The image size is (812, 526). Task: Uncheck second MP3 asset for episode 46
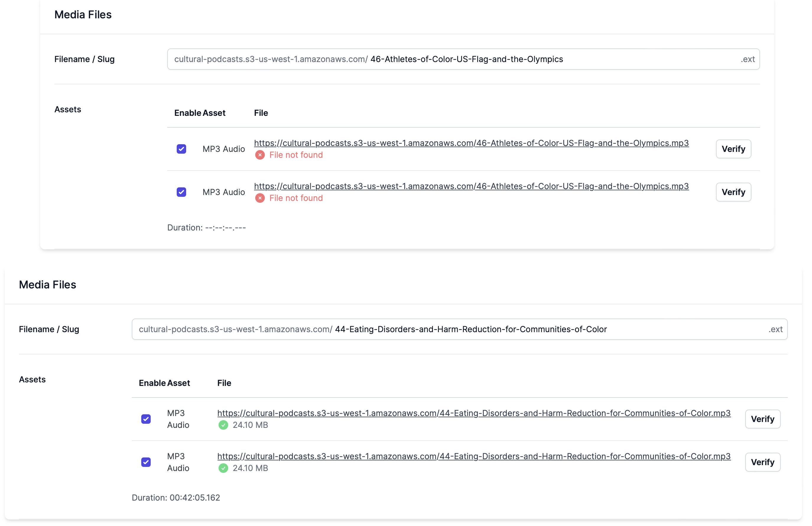click(181, 192)
